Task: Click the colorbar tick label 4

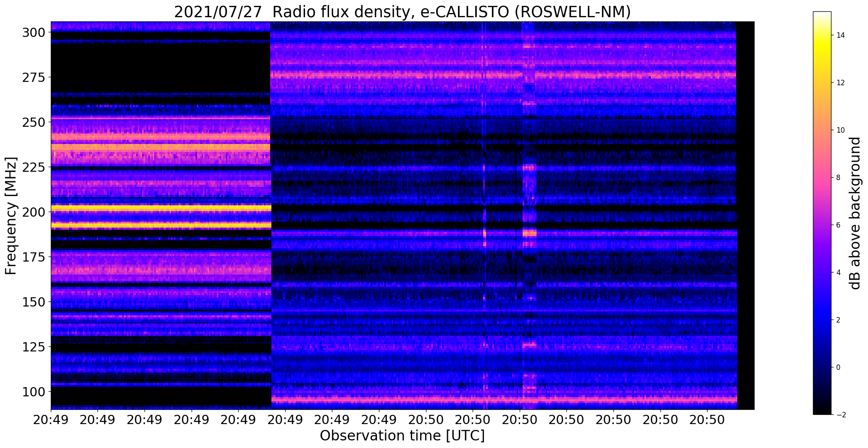Action: pos(839,272)
